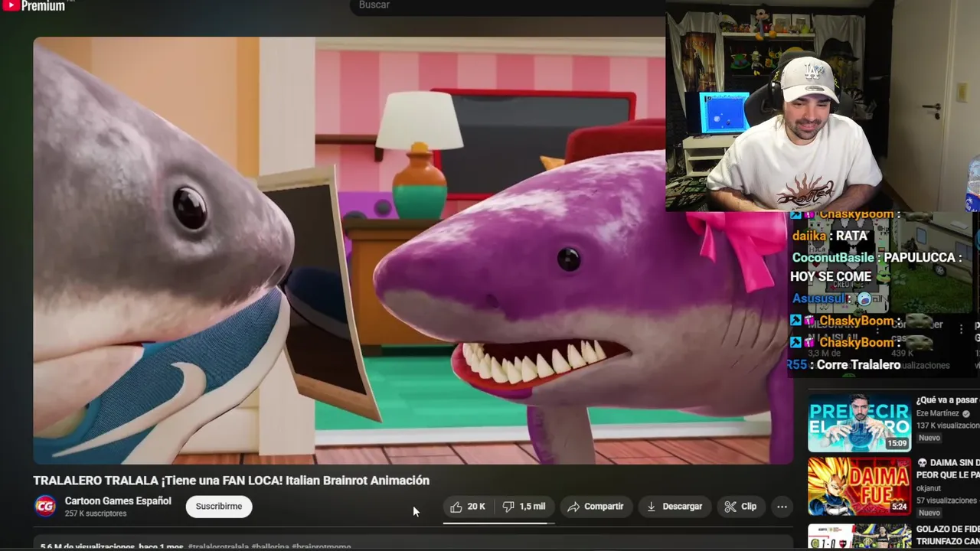Open the Cartoon Games Español channel avatar
Image resolution: width=980 pixels, height=551 pixels.
[45, 507]
